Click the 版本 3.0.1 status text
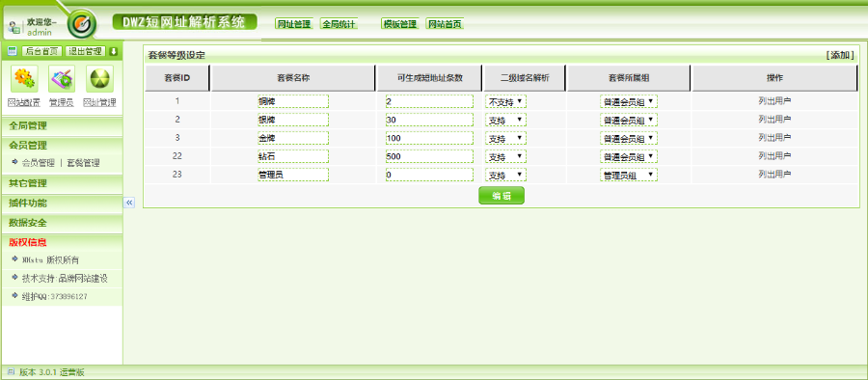Screen dimensions: 868x380 pos(51,373)
